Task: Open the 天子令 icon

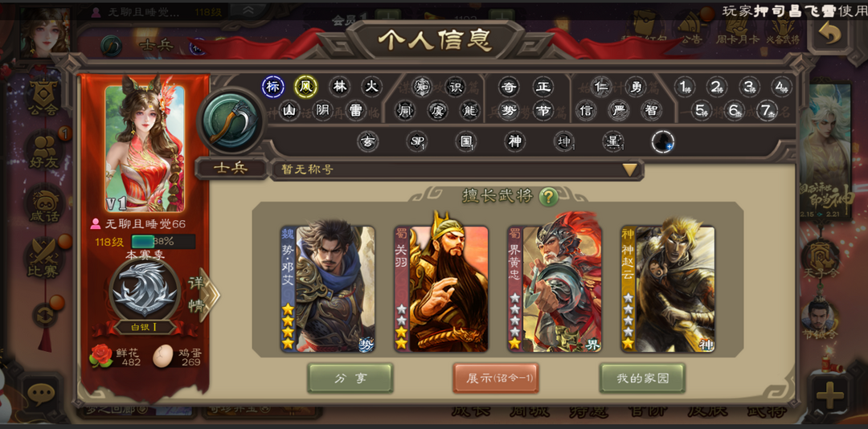Action: [x=820, y=255]
